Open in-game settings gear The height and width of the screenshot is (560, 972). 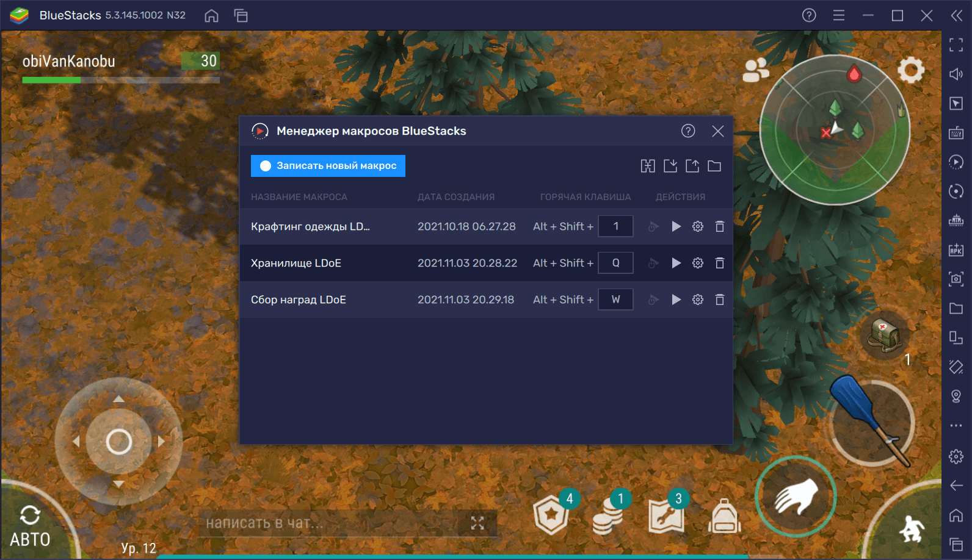pos(911,70)
